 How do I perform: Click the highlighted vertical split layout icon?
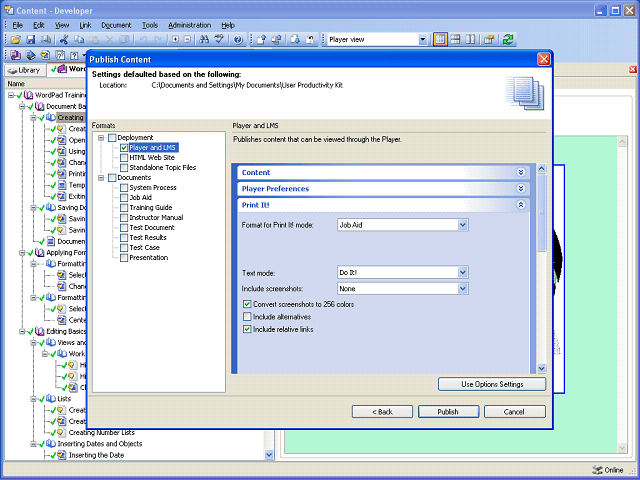[x=440, y=40]
